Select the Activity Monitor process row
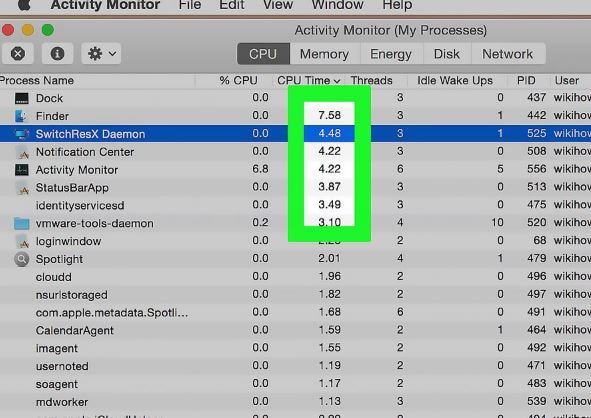Viewport: 591px width, 418px height. (296, 170)
